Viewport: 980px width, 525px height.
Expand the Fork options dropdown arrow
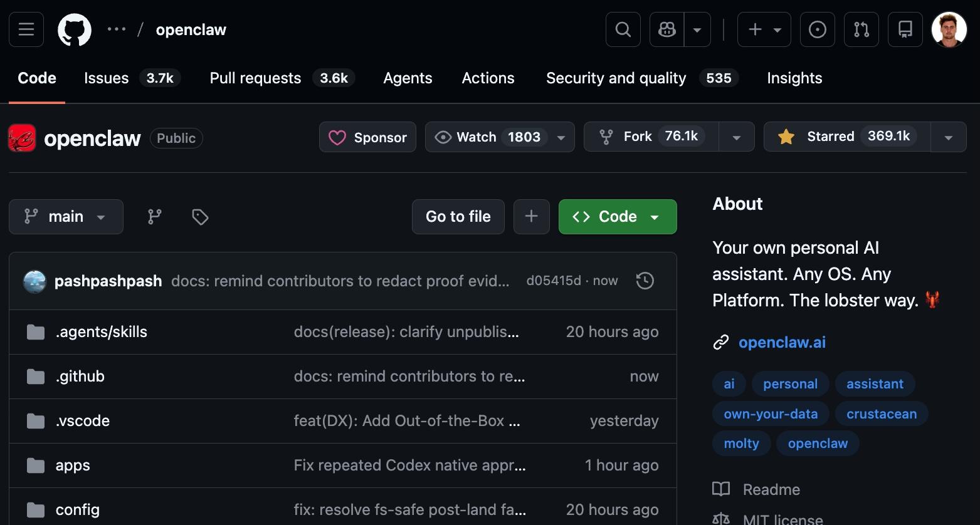(737, 137)
